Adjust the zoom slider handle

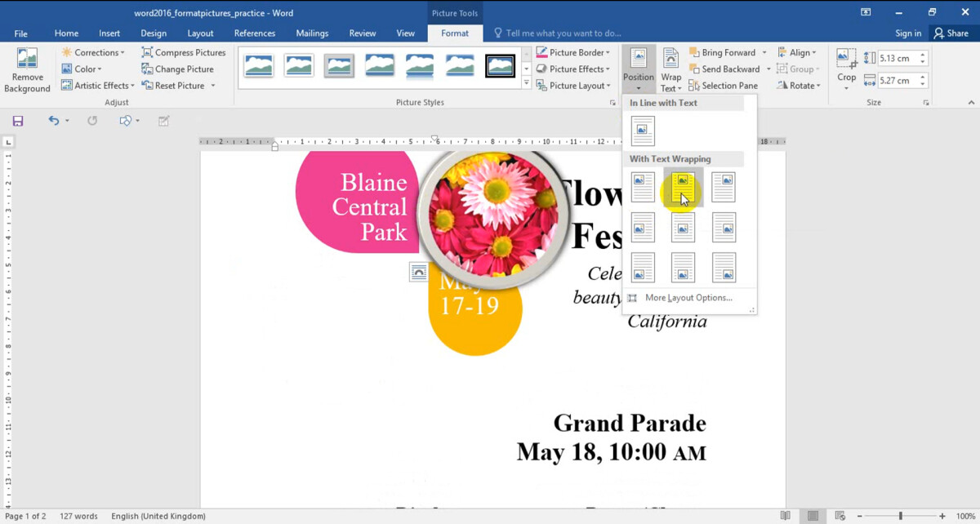tap(901, 516)
